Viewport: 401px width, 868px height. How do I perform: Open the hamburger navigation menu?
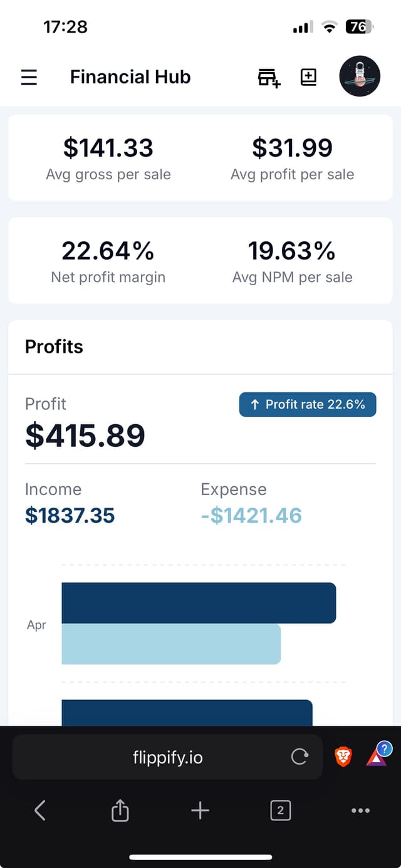click(x=29, y=76)
